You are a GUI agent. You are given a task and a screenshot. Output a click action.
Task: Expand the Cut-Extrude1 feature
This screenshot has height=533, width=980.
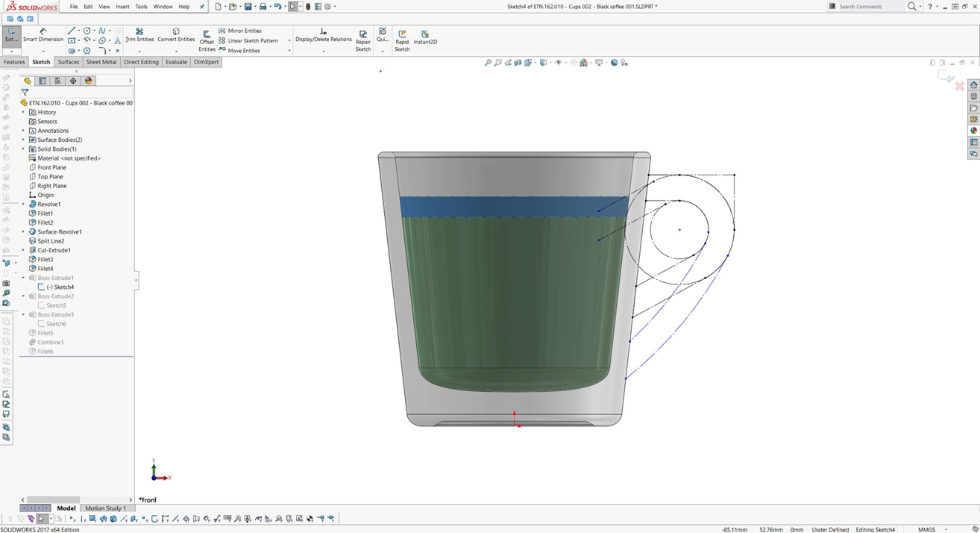click(x=23, y=250)
